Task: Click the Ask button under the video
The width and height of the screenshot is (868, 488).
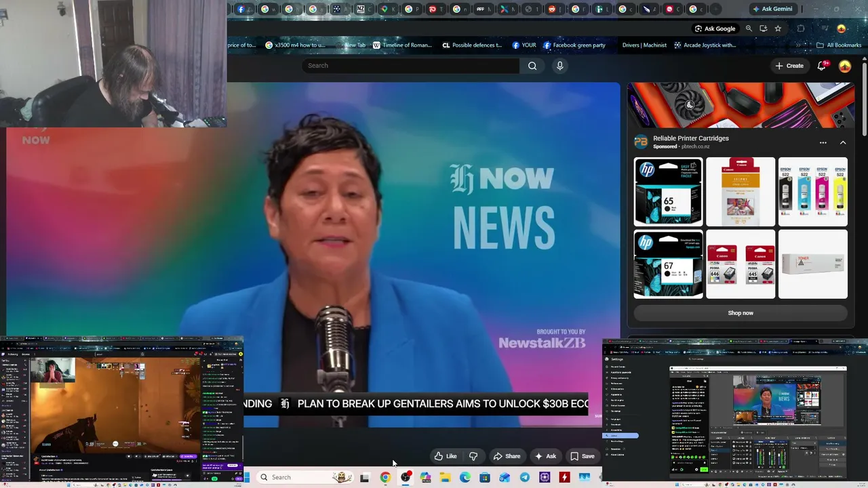Action: tap(545, 456)
